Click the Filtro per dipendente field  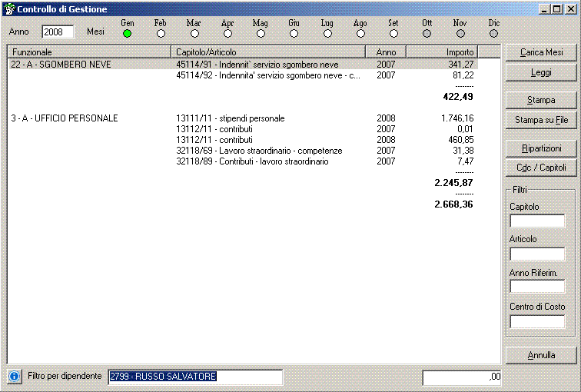[195, 377]
